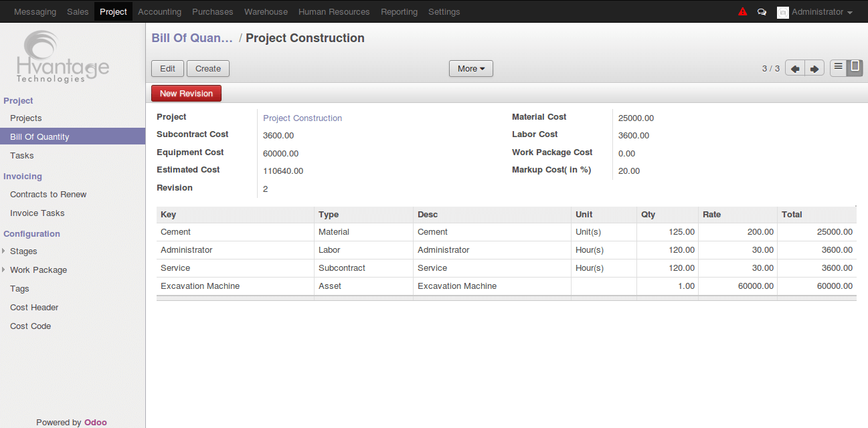Open the Project Construction project link
The height and width of the screenshot is (428, 868).
pos(302,118)
